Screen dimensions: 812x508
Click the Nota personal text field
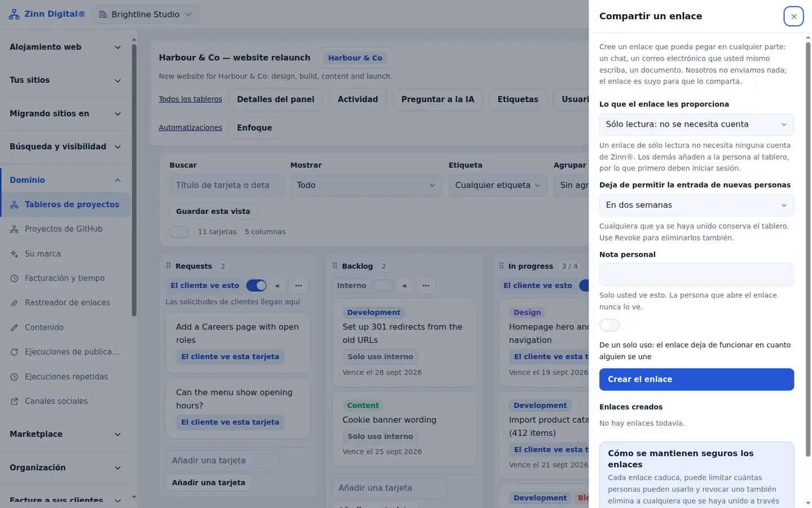click(696, 274)
